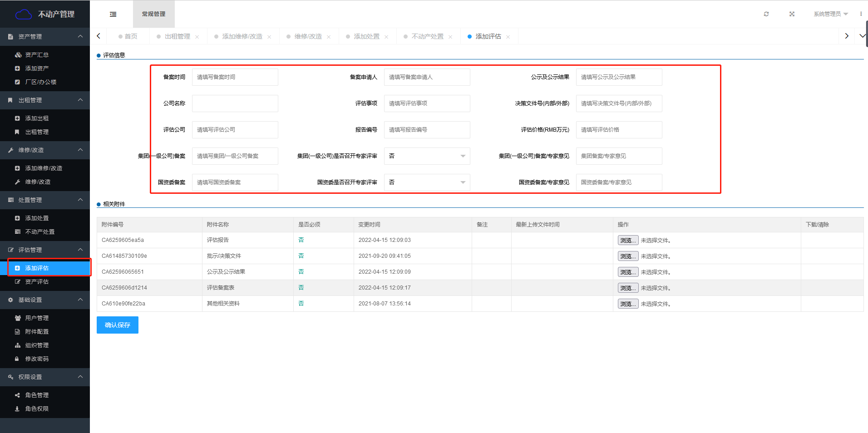Open 不动产处置 in sidebar
868x433 pixels.
pos(45,232)
